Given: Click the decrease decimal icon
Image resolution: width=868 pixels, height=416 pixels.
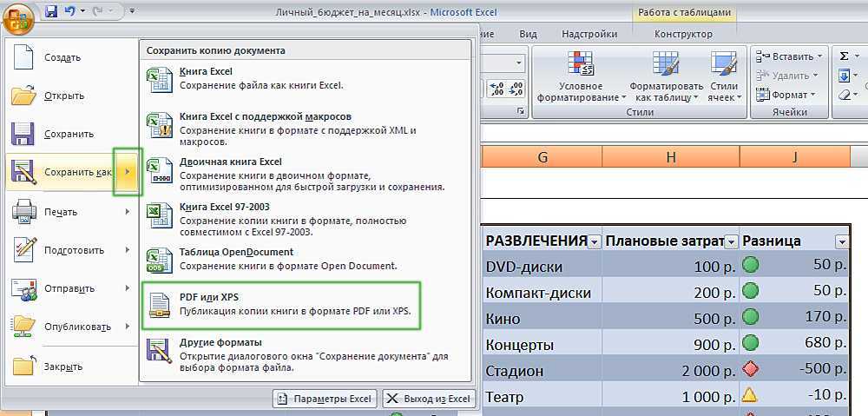Looking at the screenshot, I should tap(516, 89).
